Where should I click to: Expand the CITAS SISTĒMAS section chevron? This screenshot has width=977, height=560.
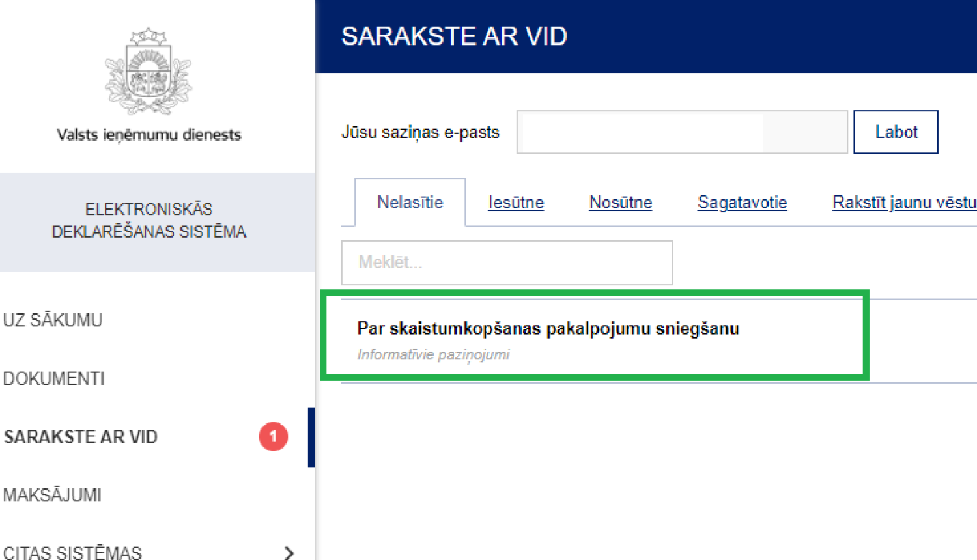point(289,552)
